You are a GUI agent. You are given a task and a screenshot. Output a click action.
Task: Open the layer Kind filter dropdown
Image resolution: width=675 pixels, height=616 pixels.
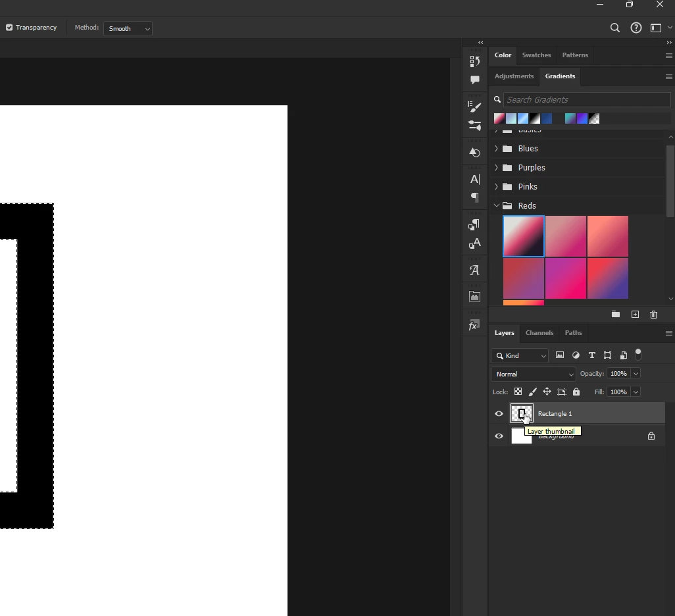pos(520,355)
